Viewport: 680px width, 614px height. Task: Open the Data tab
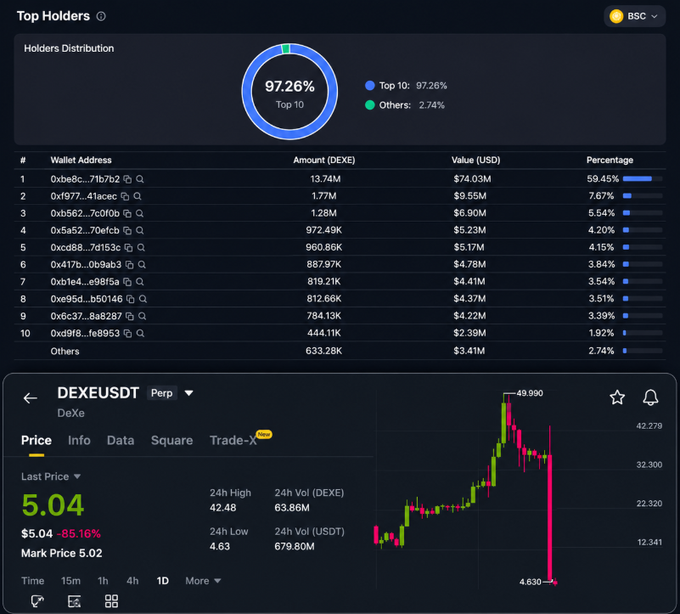point(121,440)
